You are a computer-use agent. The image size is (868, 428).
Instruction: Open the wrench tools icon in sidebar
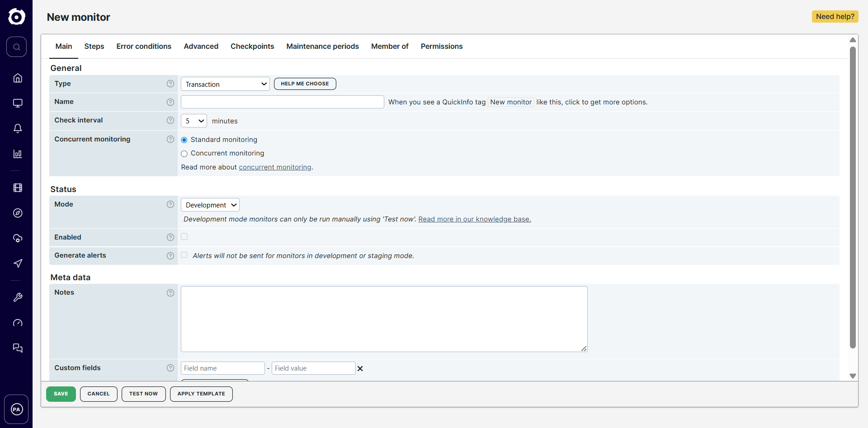[x=18, y=297]
